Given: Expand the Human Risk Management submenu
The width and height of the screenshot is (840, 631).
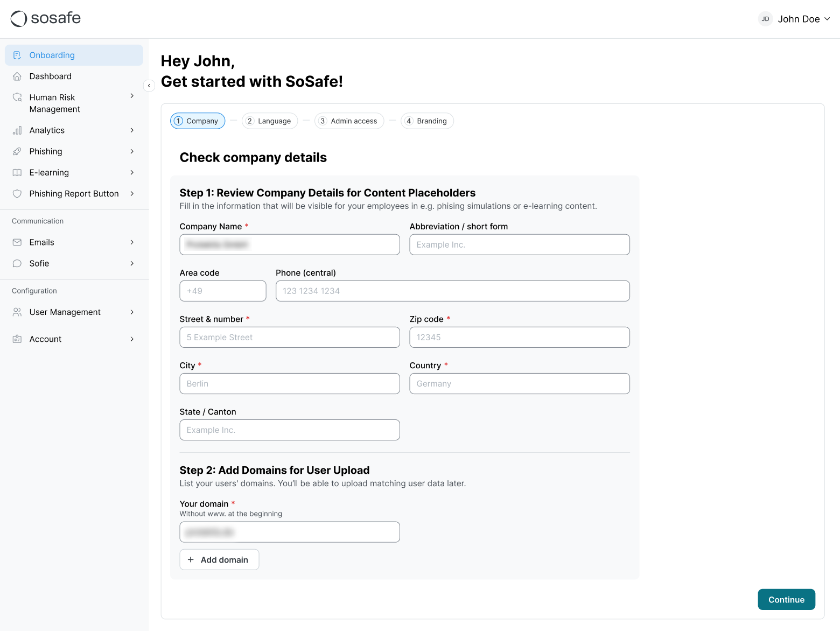Looking at the screenshot, I should pyautogui.click(x=132, y=96).
